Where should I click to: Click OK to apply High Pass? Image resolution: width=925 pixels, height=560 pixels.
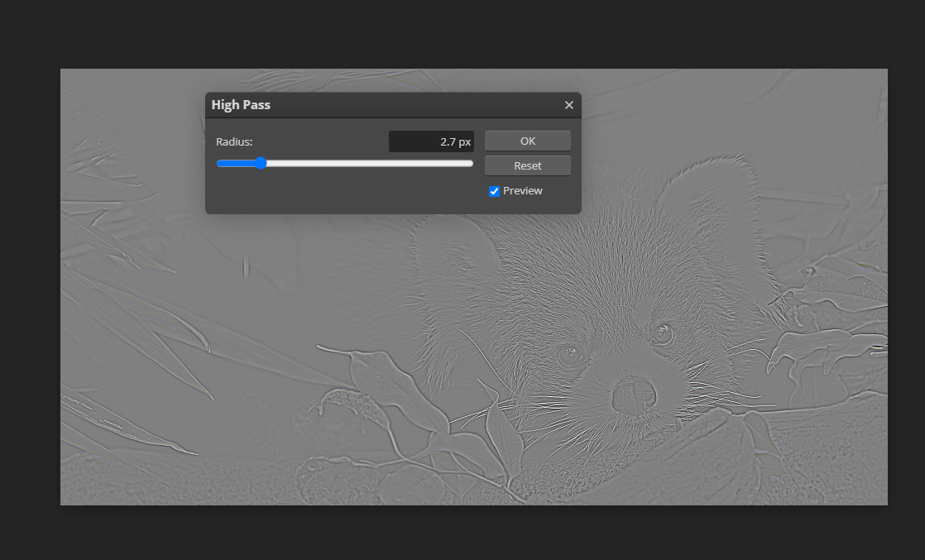pos(527,141)
